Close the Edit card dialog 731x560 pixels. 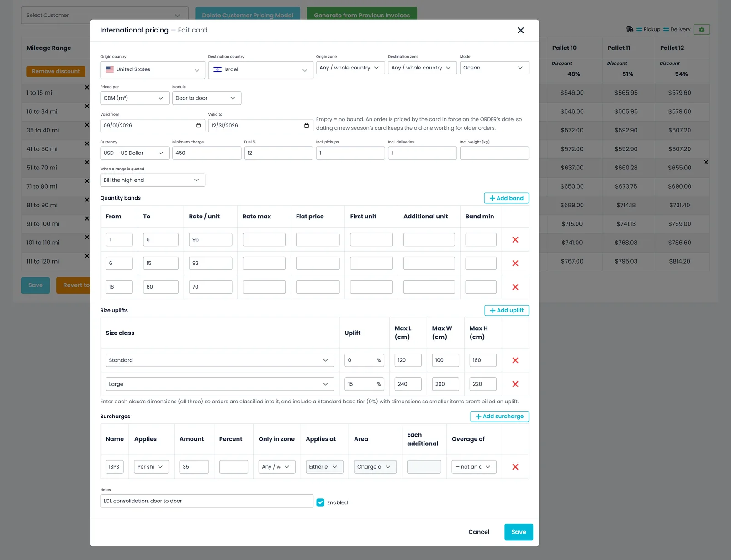[x=520, y=30]
